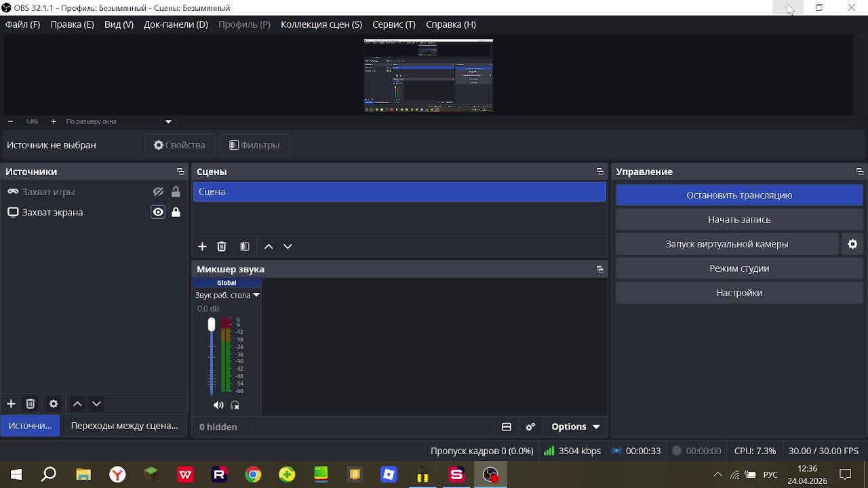
Task: Mute the Desktop Audio channel
Action: 218,405
